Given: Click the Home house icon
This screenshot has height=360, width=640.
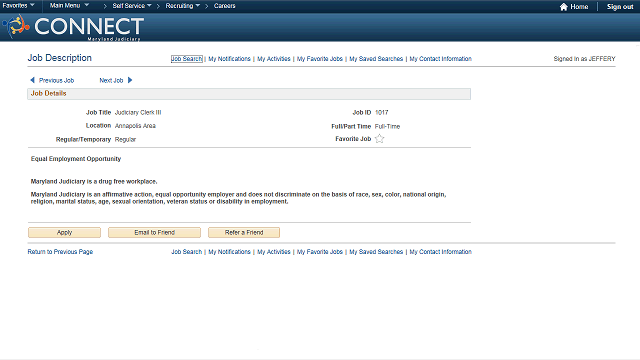Looking at the screenshot, I should tap(564, 7).
